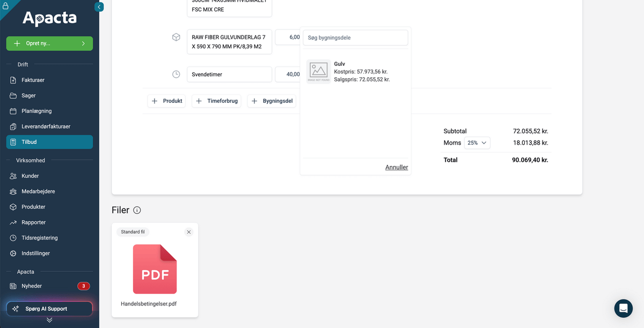This screenshot has height=328, width=644.
Task: Open the 'Opret ny...' green dropdown button
Action: pyautogui.click(x=49, y=43)
